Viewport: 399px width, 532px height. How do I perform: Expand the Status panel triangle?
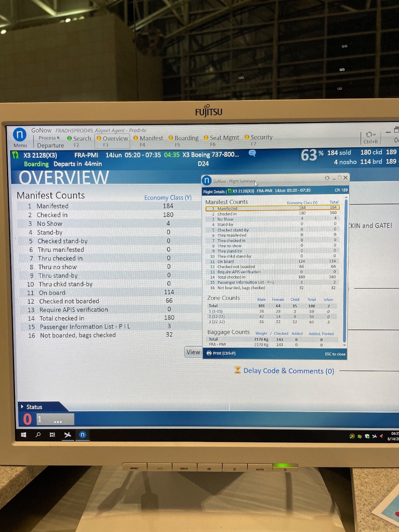click(x=22, y=407)
